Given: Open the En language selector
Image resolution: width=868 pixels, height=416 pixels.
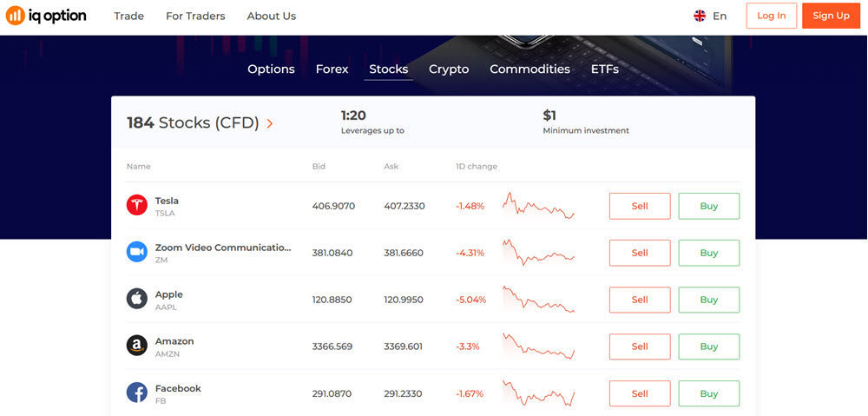Looking at the screenshot, I should click(720, 16).
